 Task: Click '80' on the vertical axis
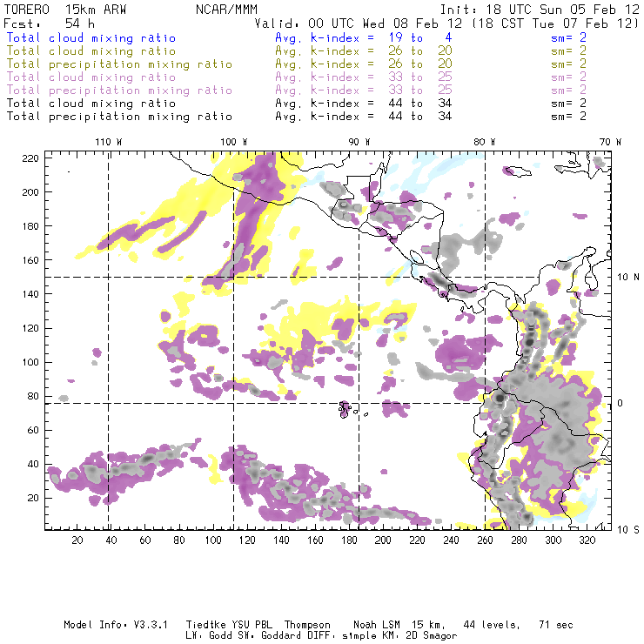[x=33, y=396]
